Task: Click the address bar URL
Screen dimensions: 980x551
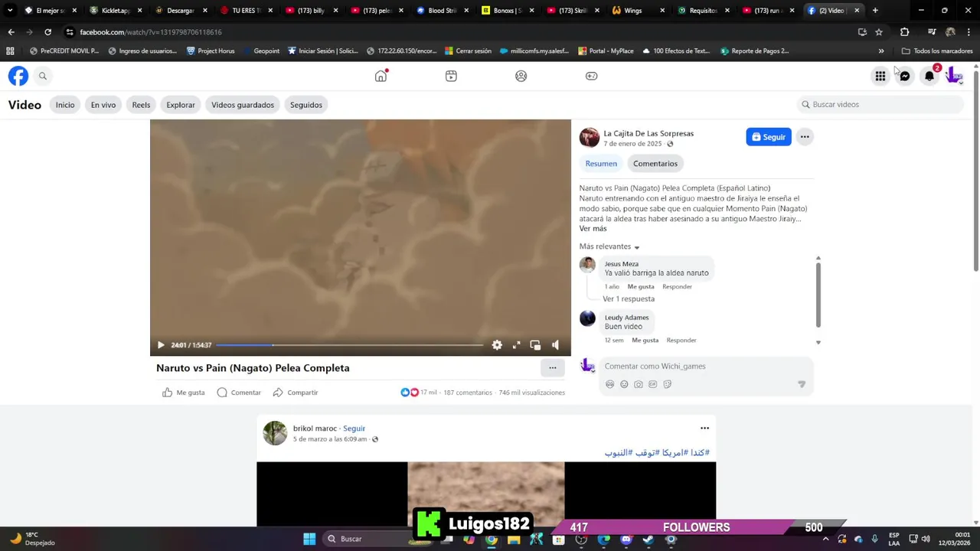Action: [x=151, y=32]
